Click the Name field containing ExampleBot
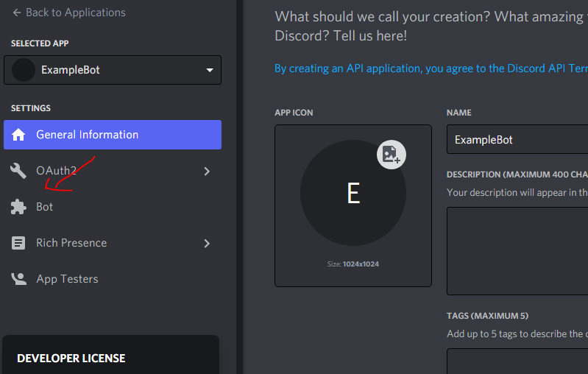588x374 pixels. point(517,140)
